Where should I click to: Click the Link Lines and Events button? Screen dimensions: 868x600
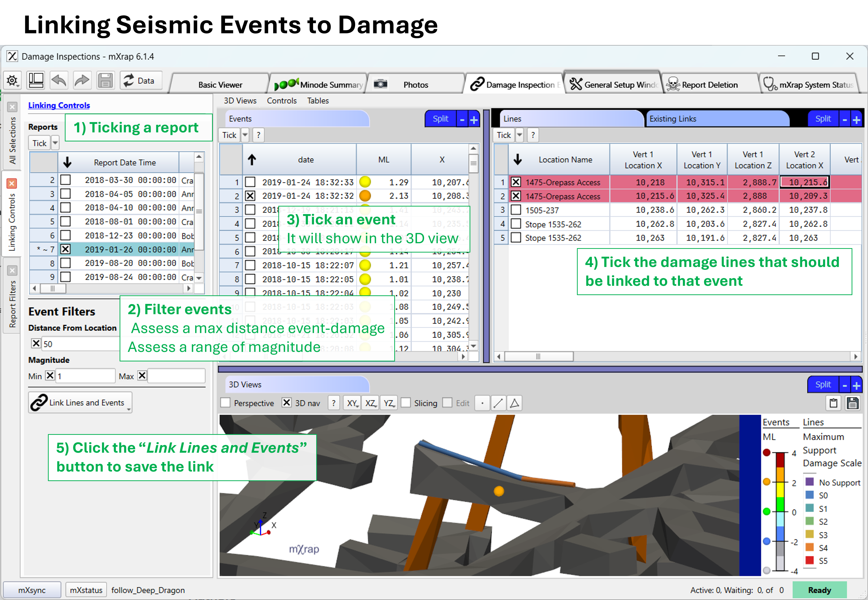(80, 402)
